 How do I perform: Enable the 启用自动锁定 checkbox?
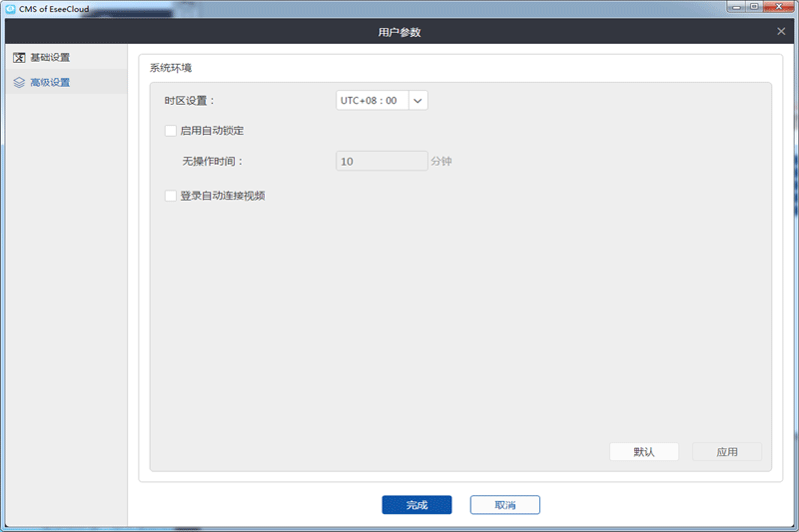(171, 131)
